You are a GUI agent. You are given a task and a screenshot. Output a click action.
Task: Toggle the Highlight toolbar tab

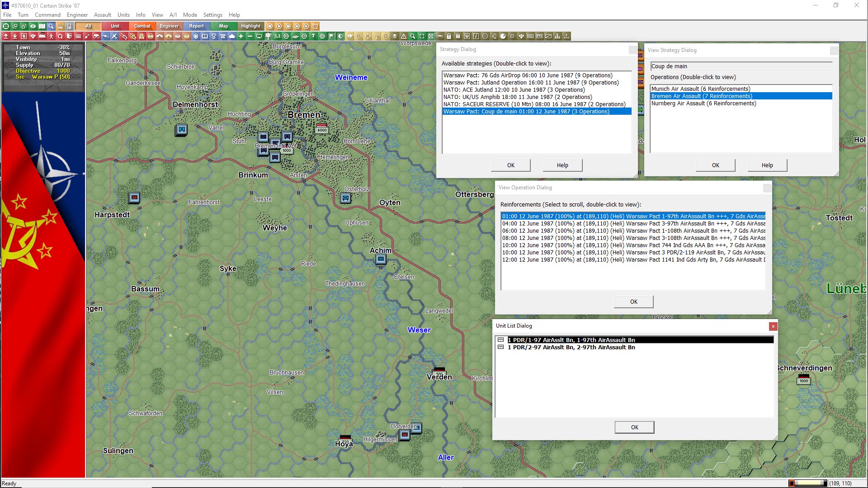point(250,26)
